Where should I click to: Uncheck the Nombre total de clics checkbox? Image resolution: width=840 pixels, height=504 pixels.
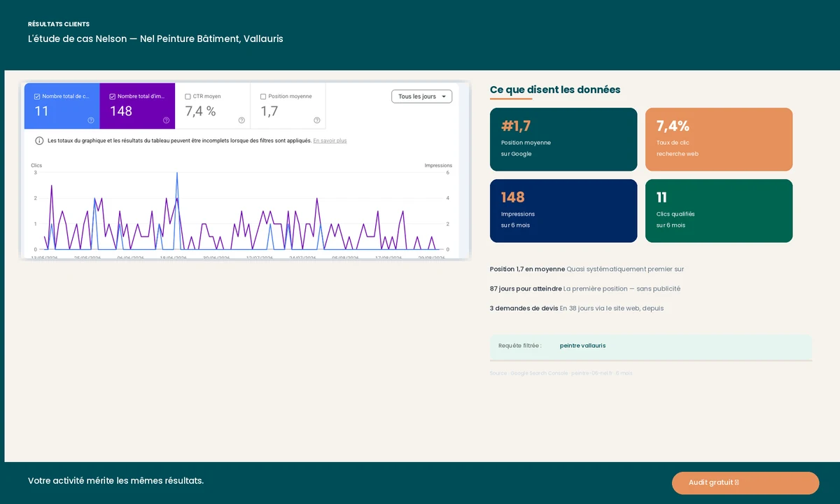coord(37,97)
